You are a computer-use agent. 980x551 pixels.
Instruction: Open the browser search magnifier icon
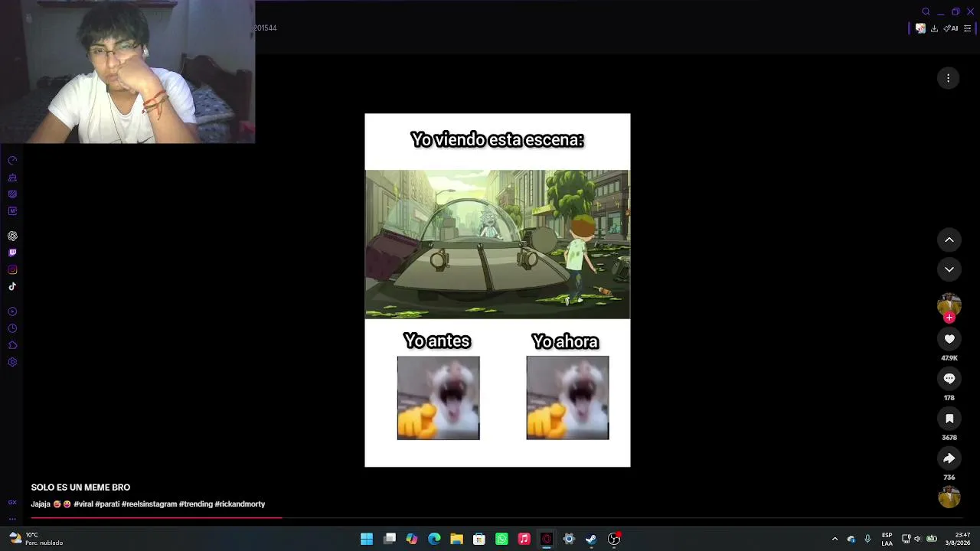click(x=926, y=11)
